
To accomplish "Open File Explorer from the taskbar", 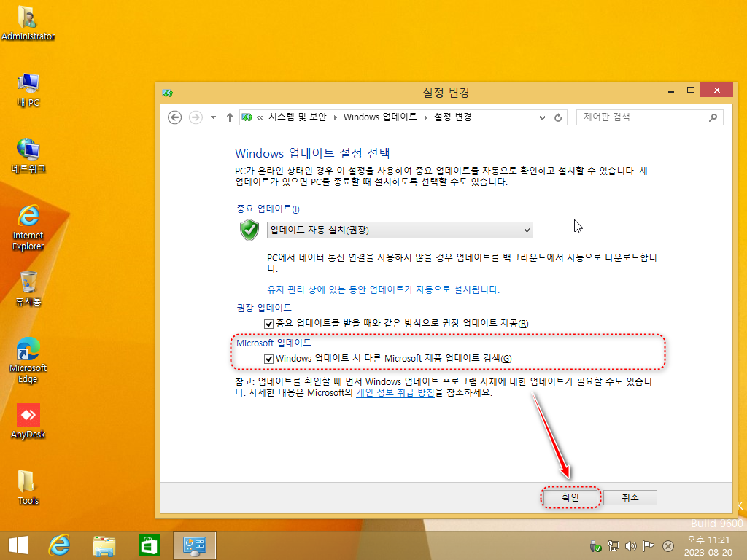I will (104, 545).
